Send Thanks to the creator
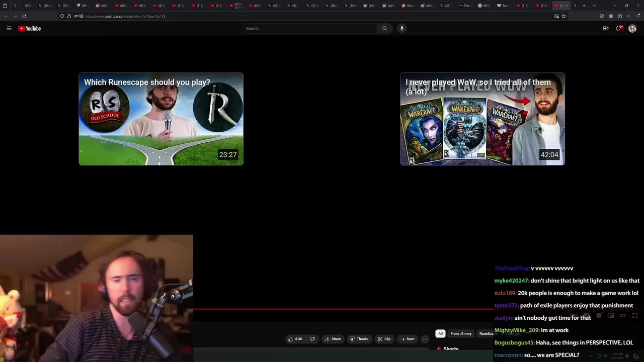644x362 pixels. point(359,339)
